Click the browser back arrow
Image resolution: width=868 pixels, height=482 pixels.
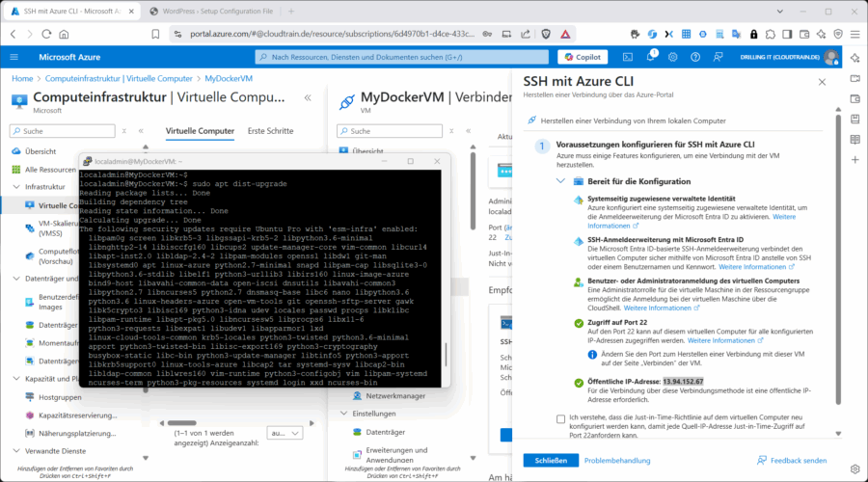14,34
